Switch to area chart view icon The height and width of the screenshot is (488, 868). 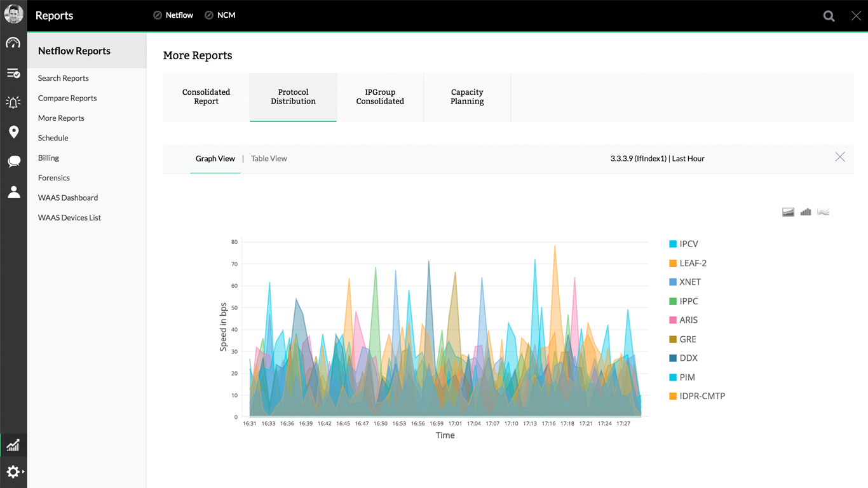click(788, 212)
